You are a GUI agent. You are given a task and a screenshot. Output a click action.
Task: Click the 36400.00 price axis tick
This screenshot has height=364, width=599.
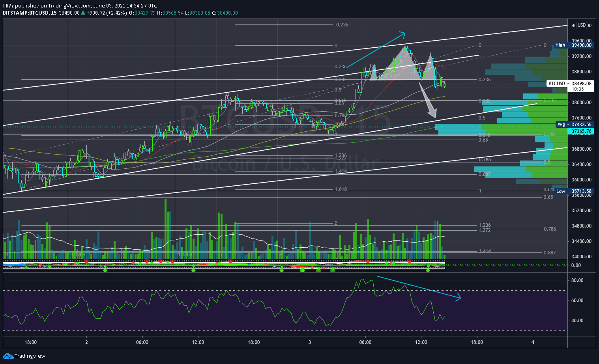tap(582, 164)
